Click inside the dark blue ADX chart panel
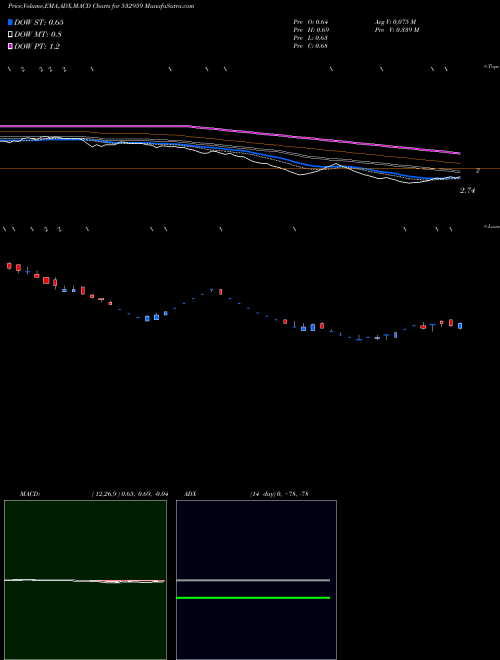Image resolution: width=500 pixels, height=660 pixels. (x=256, y=580)
